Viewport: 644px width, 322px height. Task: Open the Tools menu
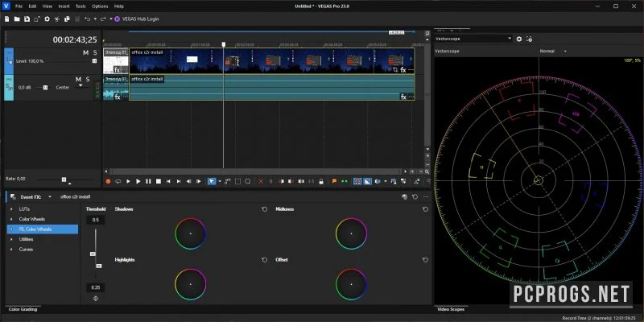pyautogui.click(x=80, y=6)
